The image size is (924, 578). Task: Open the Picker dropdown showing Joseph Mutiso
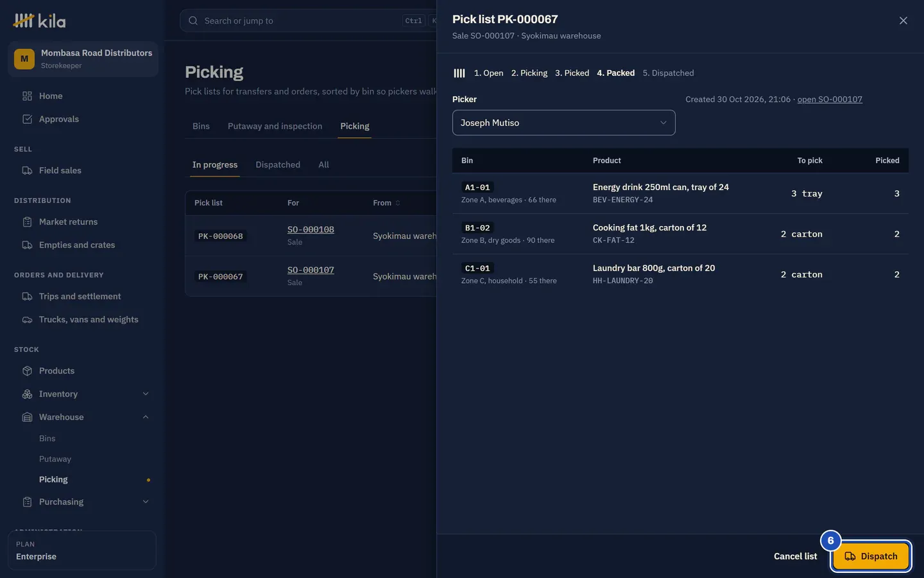[x=564, y=123]
